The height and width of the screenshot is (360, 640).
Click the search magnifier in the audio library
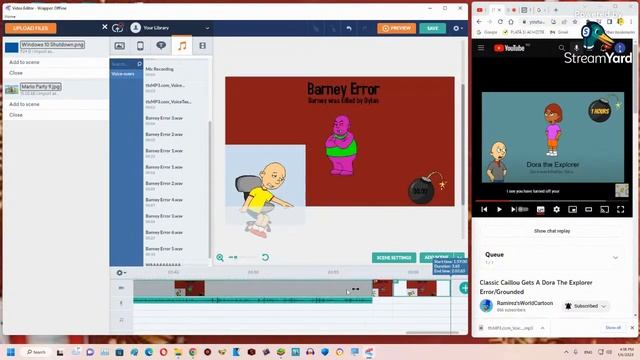[140, 64]
